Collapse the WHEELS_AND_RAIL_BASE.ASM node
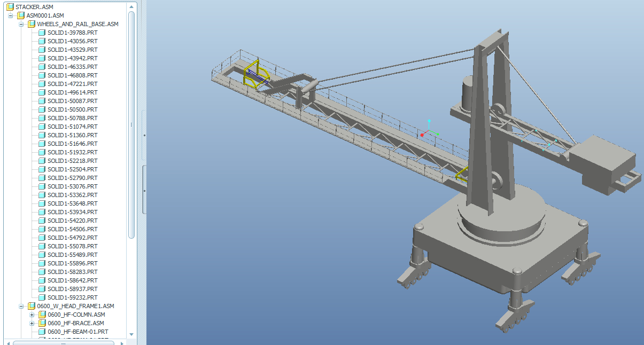Image resolution: width=644 pixels, height=345 pixels. [x=21, y=24]
